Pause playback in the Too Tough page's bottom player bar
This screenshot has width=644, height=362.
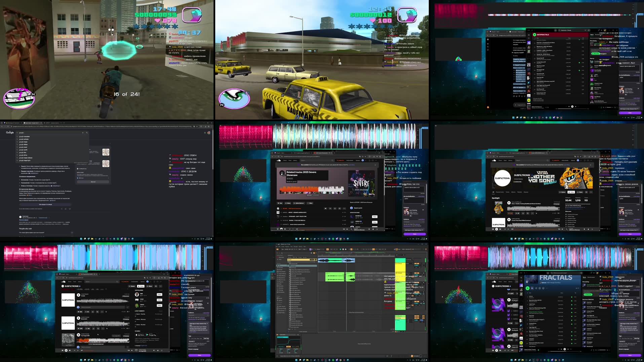66,350
